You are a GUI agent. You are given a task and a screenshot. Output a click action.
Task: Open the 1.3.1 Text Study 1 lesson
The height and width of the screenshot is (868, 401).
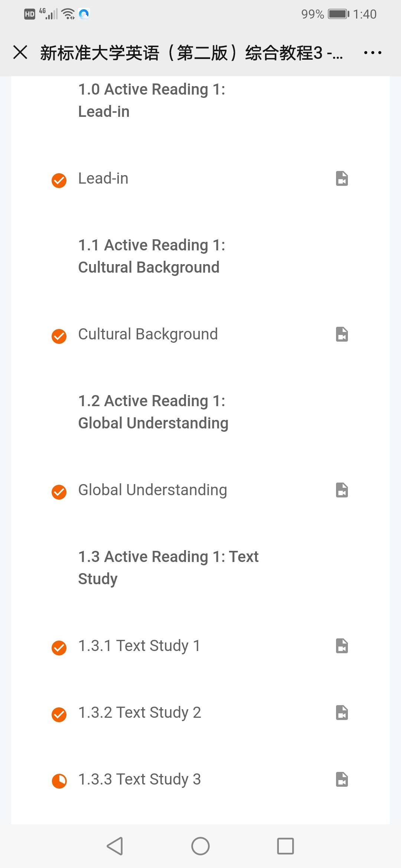coord(139,646)
